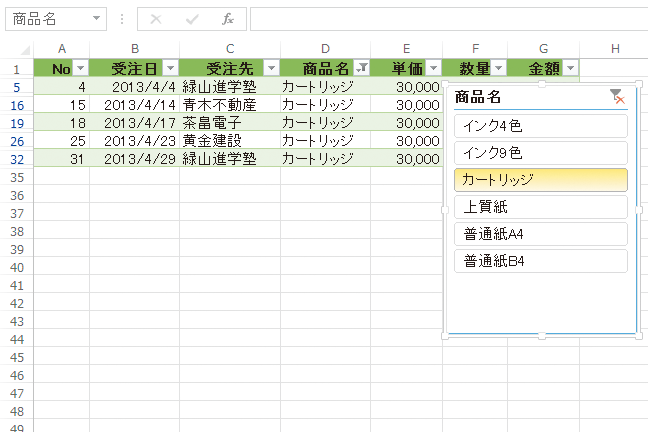Select 普通紙B4 in the slicer
Screen dimensions: 648x432
(541, 261)
